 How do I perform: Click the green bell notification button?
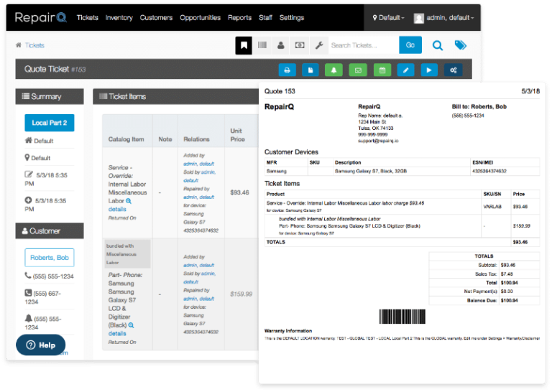pyautogui.click(x=333, y=70)
